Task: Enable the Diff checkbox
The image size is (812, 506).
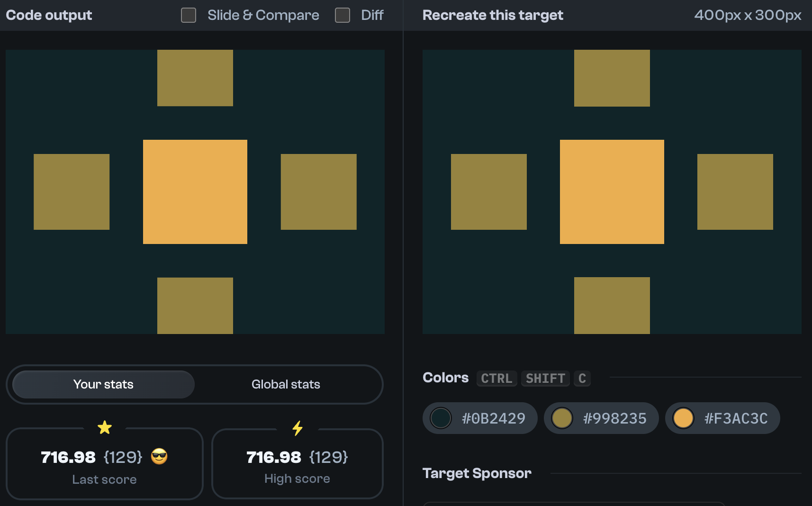Action: point(342,15)
